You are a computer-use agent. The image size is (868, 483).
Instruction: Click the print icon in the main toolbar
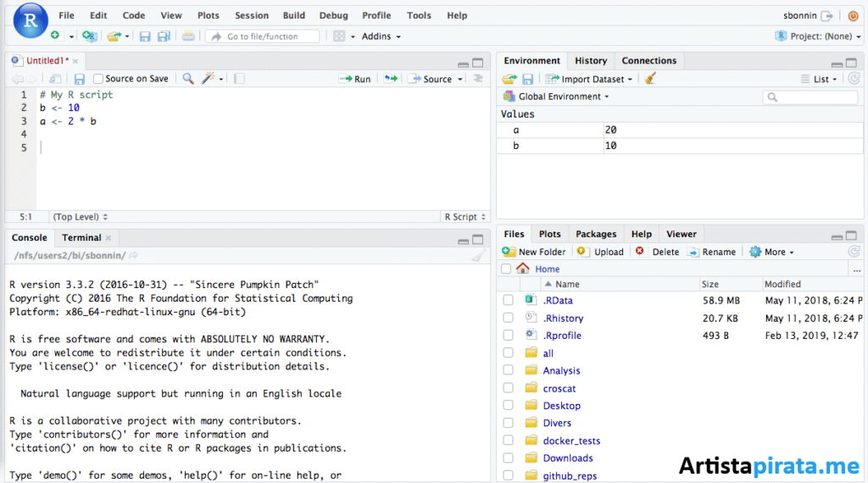coord(188,36)
